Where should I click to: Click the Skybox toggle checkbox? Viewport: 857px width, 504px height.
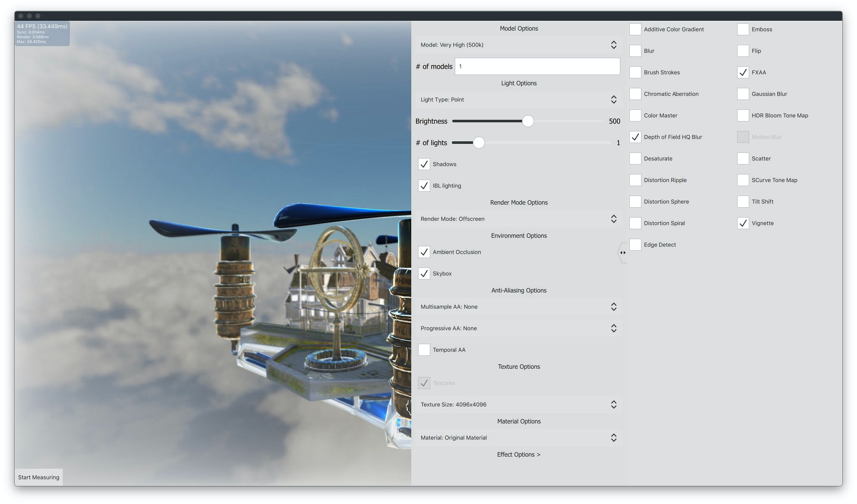point(424,273)
